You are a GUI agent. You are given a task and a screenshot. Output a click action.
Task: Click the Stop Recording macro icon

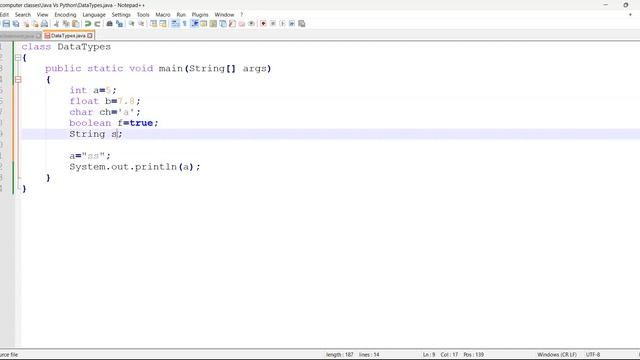pyautogui.click(x=273, y=24)
